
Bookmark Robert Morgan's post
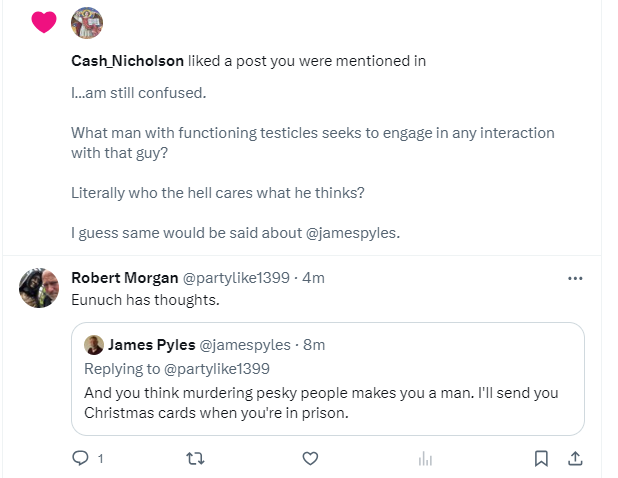click(541, 458)
